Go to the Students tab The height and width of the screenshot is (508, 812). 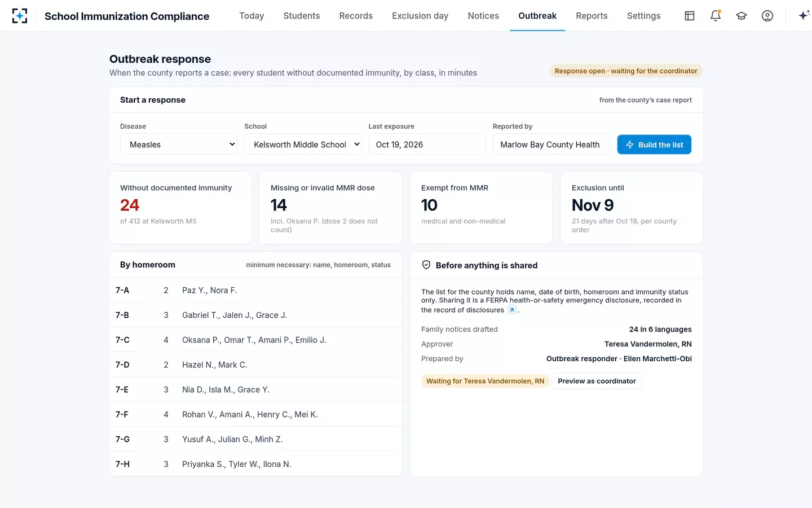[x=302, y=16]
